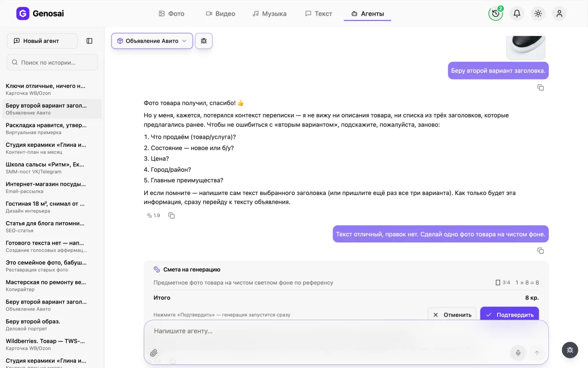
Task: Click the user bubble 'Беру второй вариант заголовка.'
Action: point(498,71)
